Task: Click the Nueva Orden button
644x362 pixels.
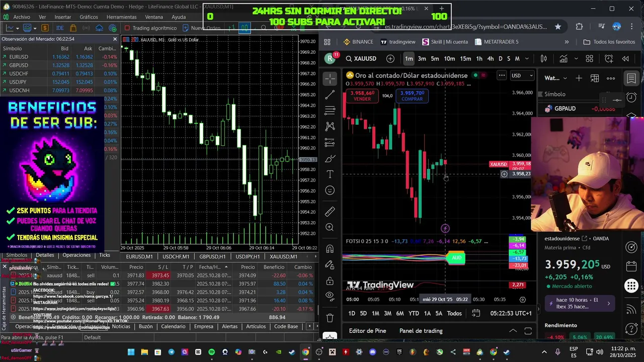Action: tap(201, 28)
